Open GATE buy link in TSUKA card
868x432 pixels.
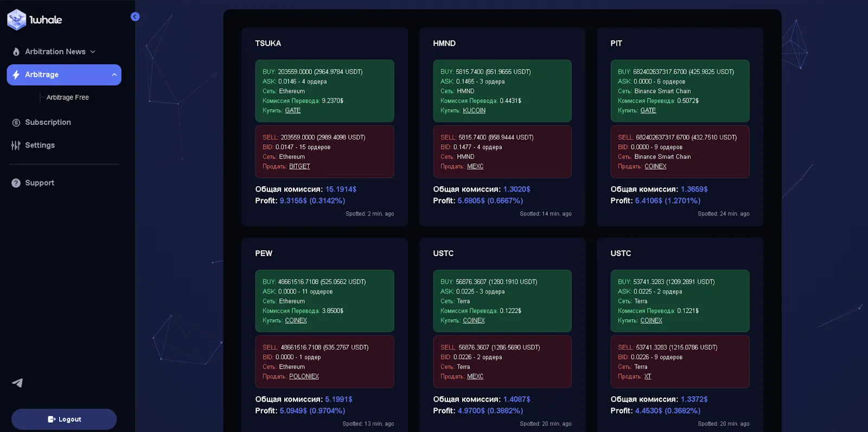click(x=293, y=110)
